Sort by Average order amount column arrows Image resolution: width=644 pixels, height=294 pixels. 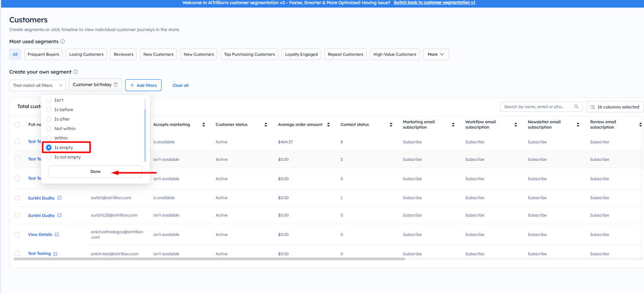coord(328,124)
